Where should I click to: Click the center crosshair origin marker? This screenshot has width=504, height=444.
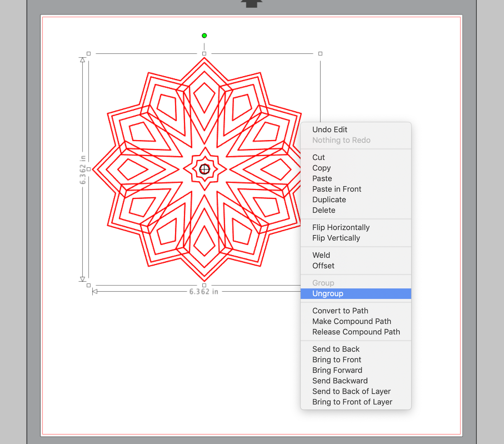(204, 169)
